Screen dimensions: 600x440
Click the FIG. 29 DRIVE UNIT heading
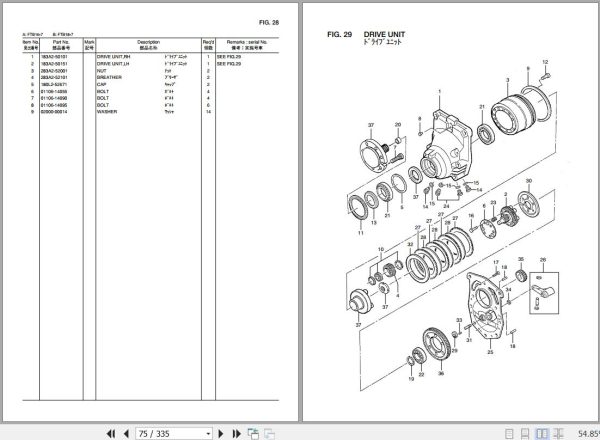[366, 34]
